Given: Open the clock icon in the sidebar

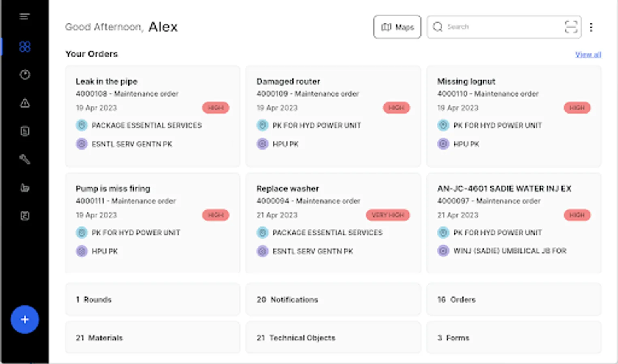Looking at the screenshot, I should click(25, 75).
